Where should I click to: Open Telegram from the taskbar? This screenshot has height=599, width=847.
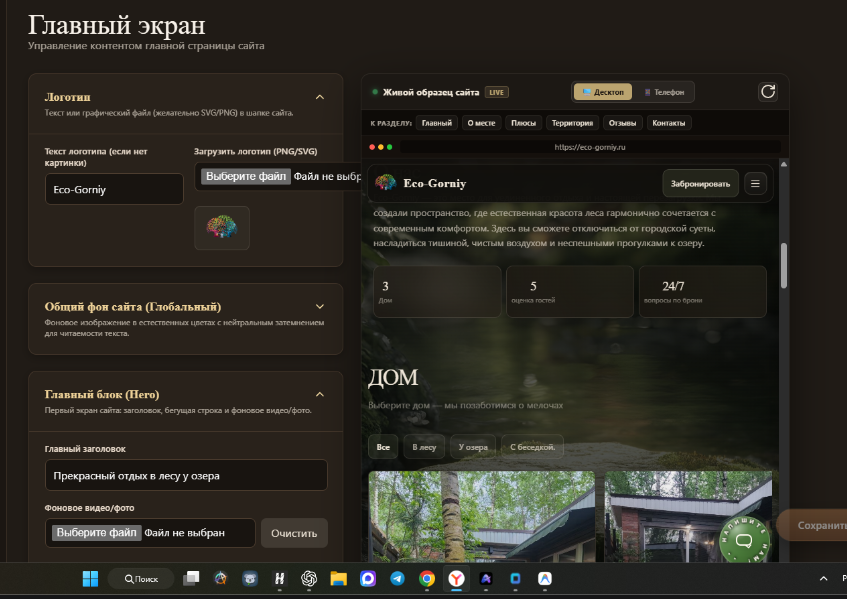pos(398,578)
